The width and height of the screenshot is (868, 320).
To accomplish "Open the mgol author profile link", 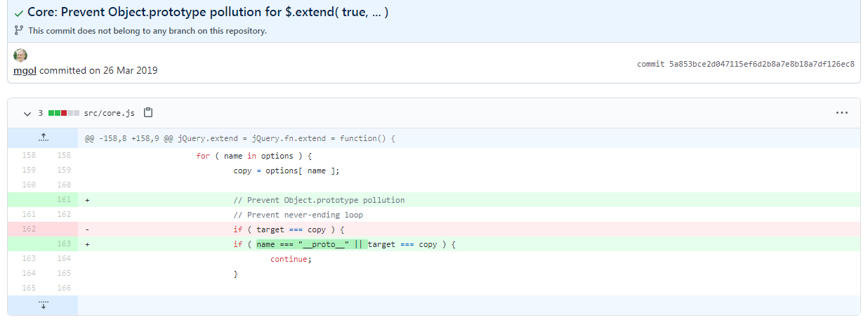I will pos(24,70).
